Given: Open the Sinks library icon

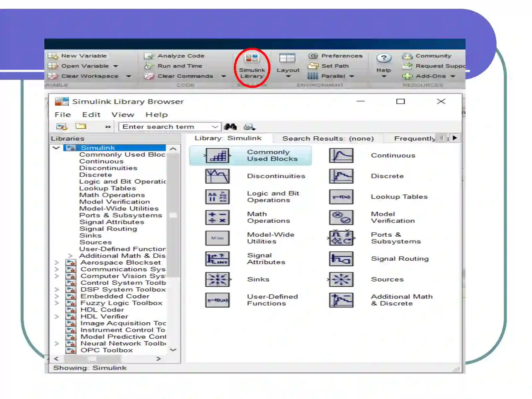Looking at the screenshot, I should click(x=217, y=280).
